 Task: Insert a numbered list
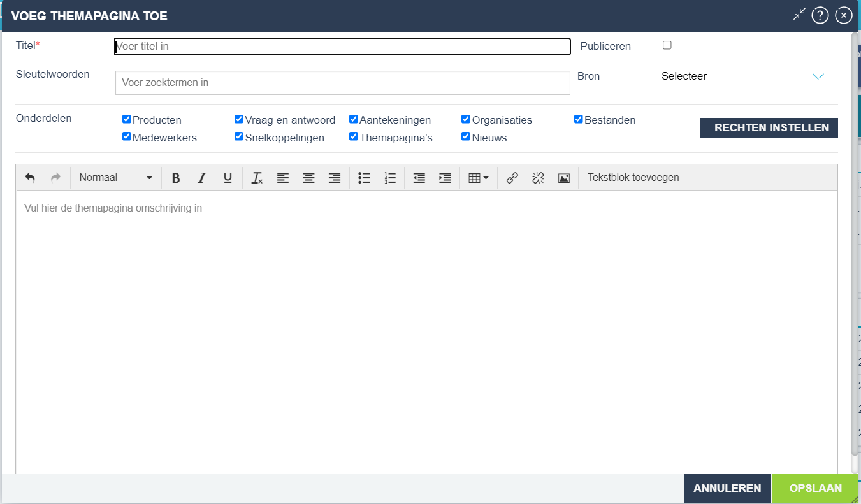(x=390, y=178)
